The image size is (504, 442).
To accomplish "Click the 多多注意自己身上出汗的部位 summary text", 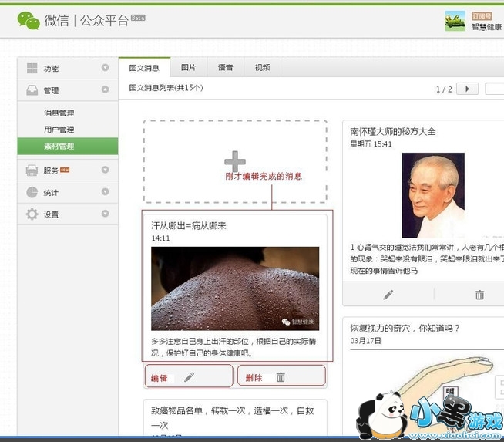I will coord(234,347).
